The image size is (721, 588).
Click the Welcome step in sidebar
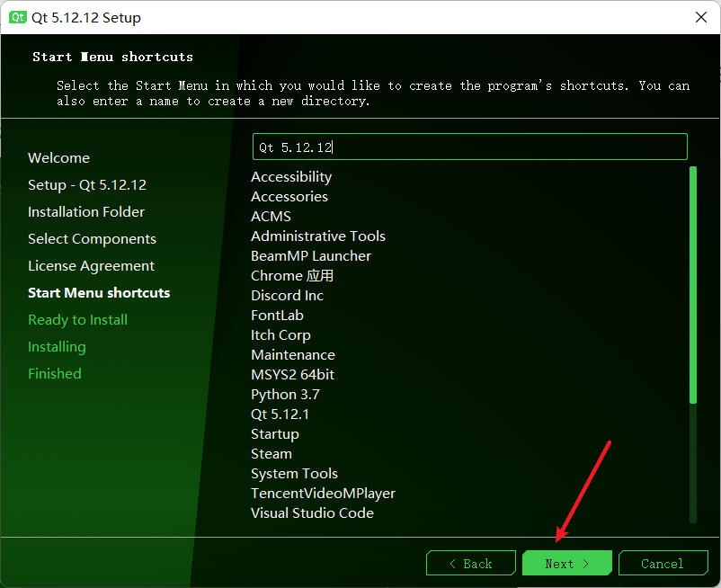58,158
